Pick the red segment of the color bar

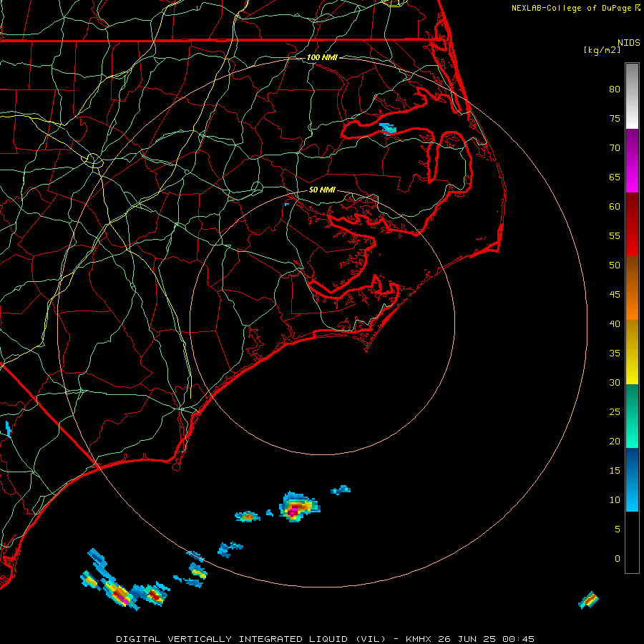coord(632,225)
